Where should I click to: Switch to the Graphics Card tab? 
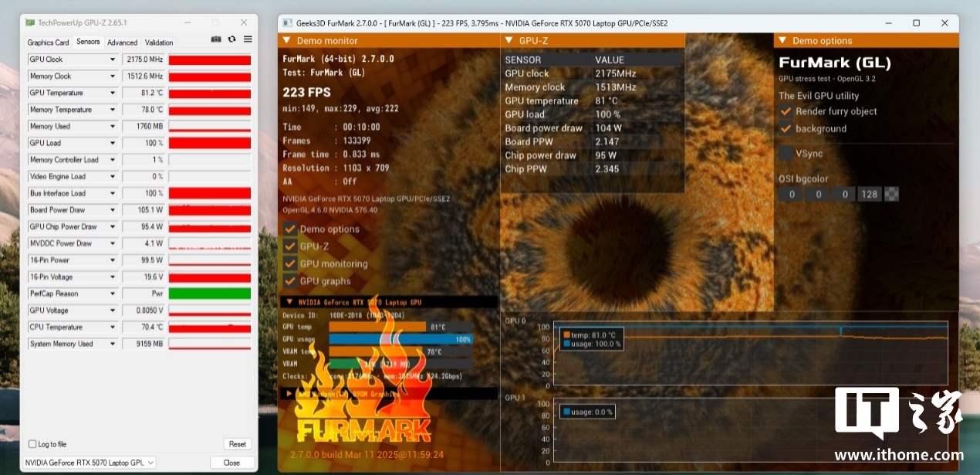click(48, 42)
